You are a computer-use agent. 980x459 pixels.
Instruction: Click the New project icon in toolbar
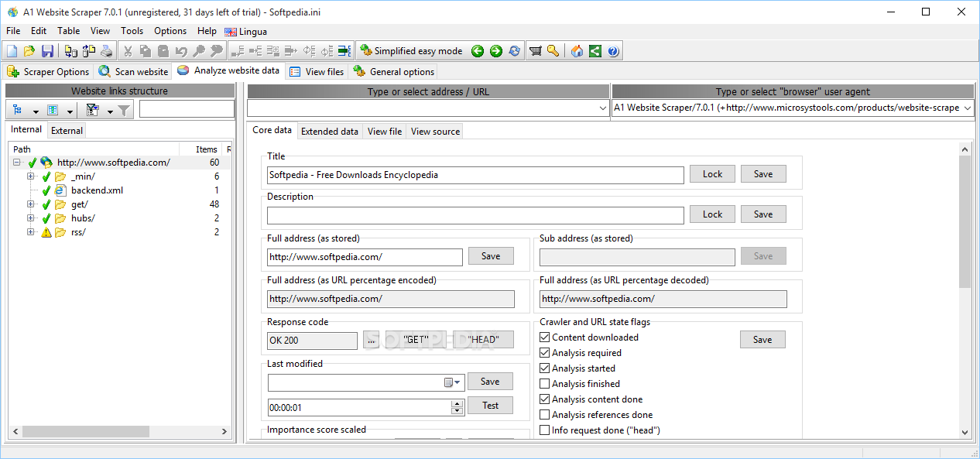tap(12, 51)
